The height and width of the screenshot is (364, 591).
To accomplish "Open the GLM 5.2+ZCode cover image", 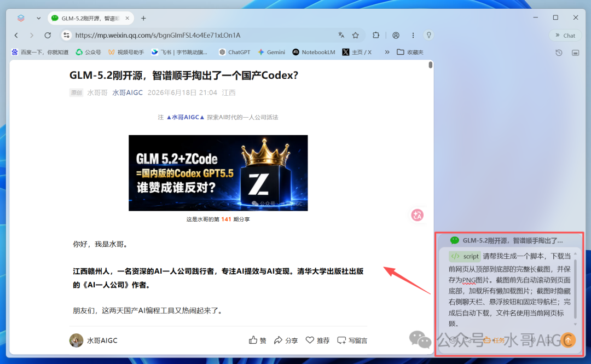I will (x=218, y=173).
